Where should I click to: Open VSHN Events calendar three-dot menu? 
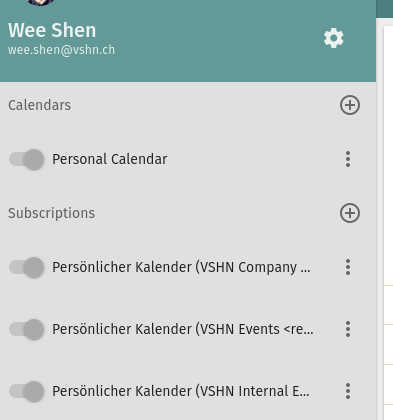(x=348, y=329)
